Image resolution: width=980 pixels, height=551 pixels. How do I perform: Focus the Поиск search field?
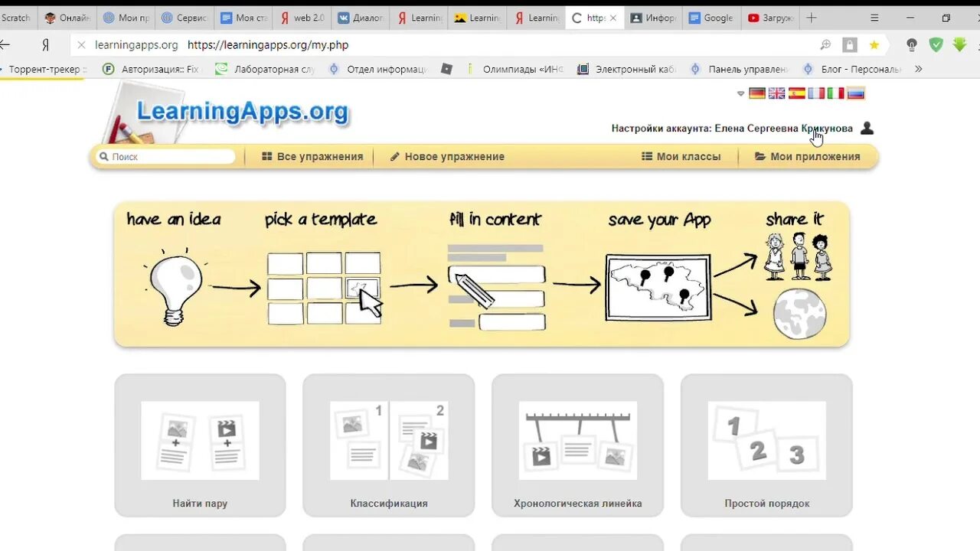click(165, 157)
